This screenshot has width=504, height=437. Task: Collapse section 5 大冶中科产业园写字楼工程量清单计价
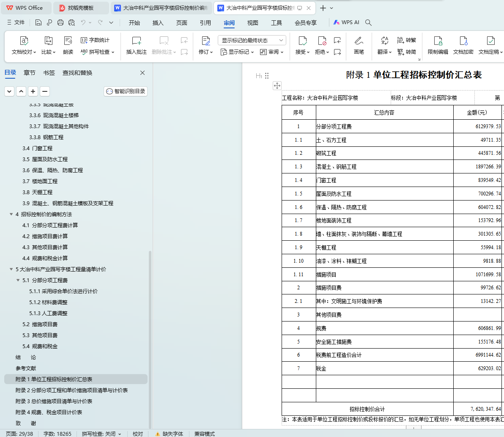click(x=11, y=269)
